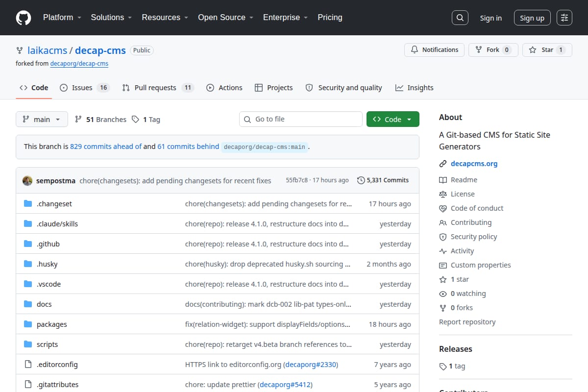Click the .editorconfig file icon
This screenshot has height=392, width=588.
tap(28, 365)
